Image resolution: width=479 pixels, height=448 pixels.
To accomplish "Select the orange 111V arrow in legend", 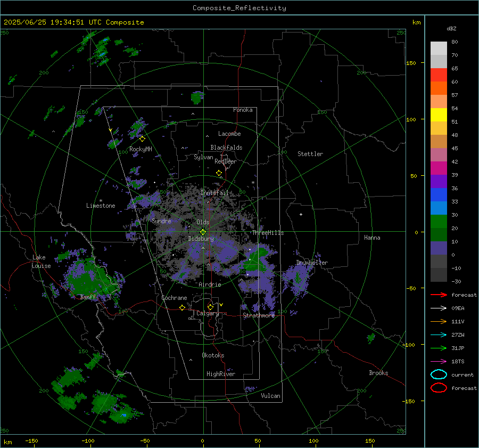I will click(x=439, y=321).
